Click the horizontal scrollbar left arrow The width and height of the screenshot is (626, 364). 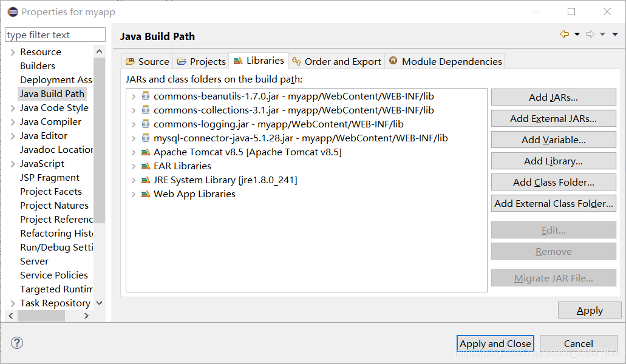tap(11, 315)
